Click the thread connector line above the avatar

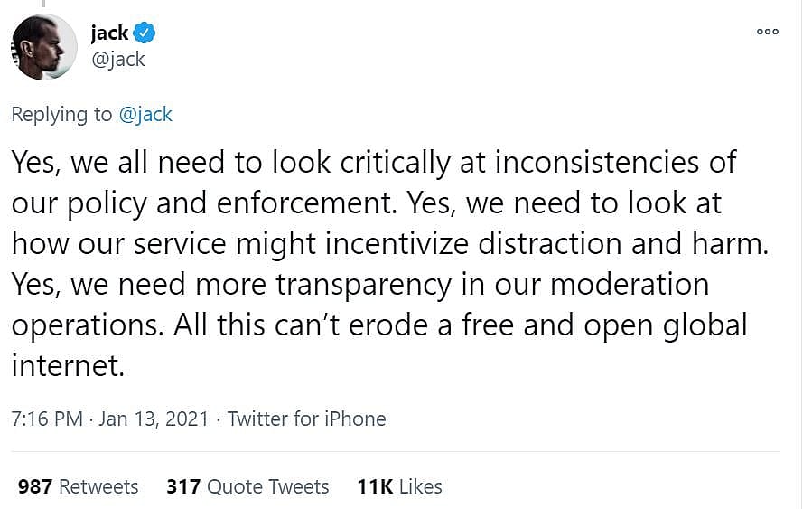click(x=44, y=5)
